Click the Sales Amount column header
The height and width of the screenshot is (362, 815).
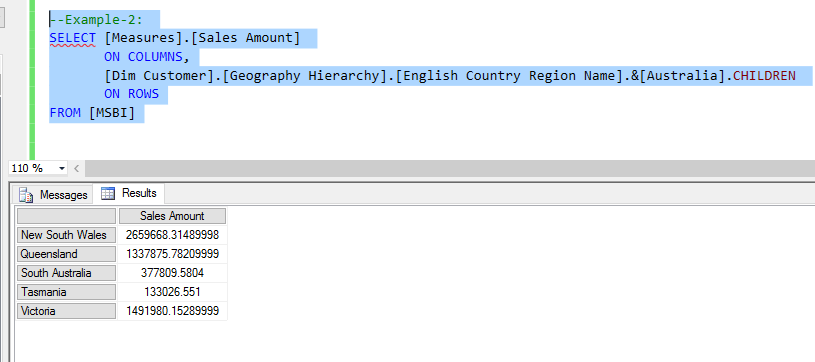point(172,216)
